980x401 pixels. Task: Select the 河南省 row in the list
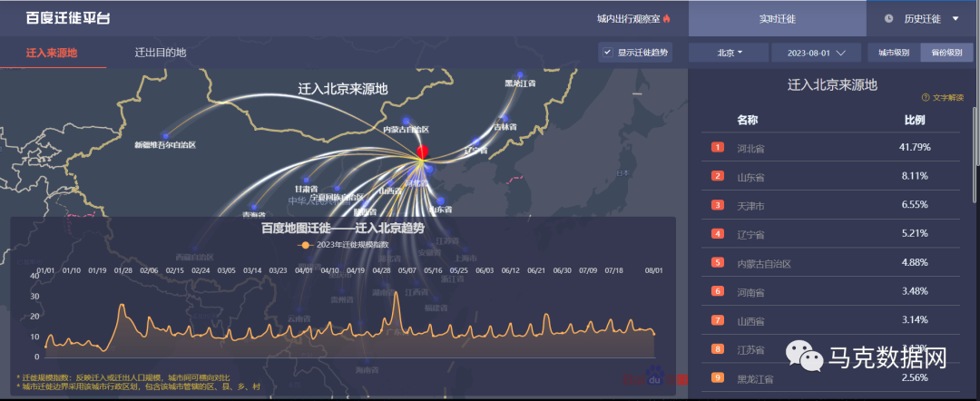coord(830,292)
